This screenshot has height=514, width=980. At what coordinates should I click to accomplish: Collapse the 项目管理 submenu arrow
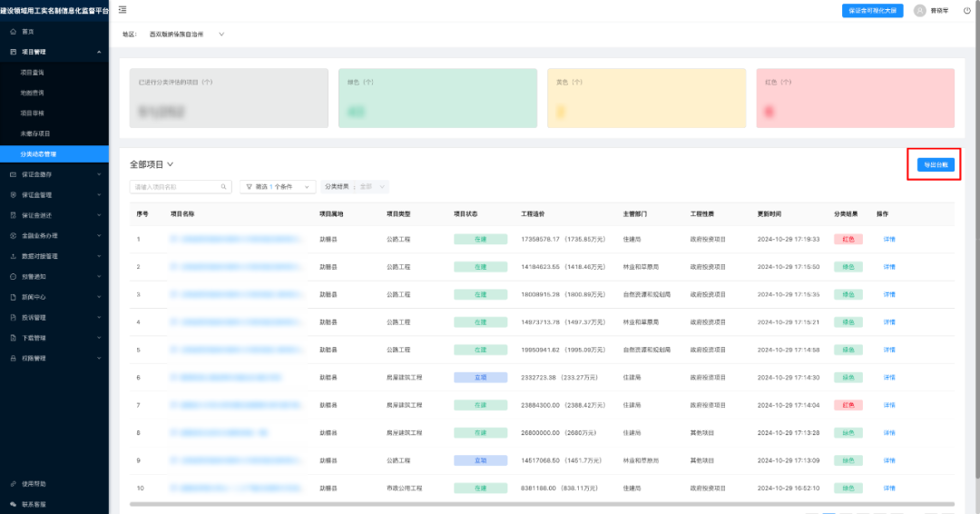tap(99, 52)
